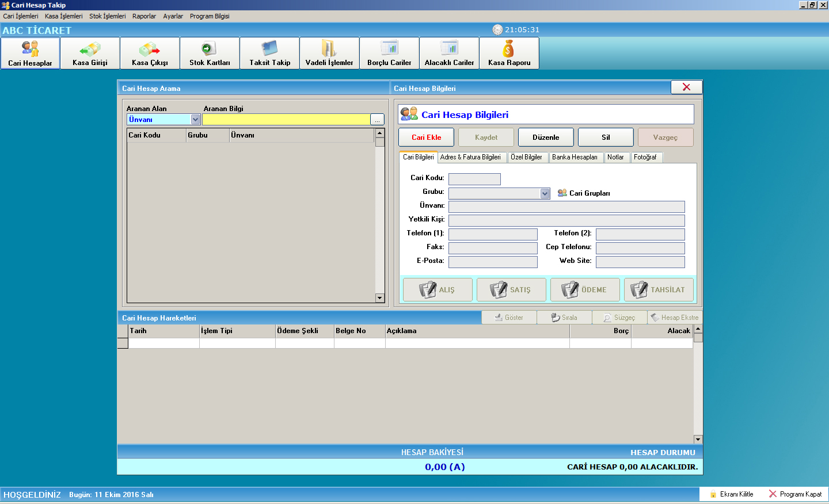Viewport: 829px width, 504px height.
Task: Open the Kasa Çıkışı toolbar icon
Action: coord(150,53)
